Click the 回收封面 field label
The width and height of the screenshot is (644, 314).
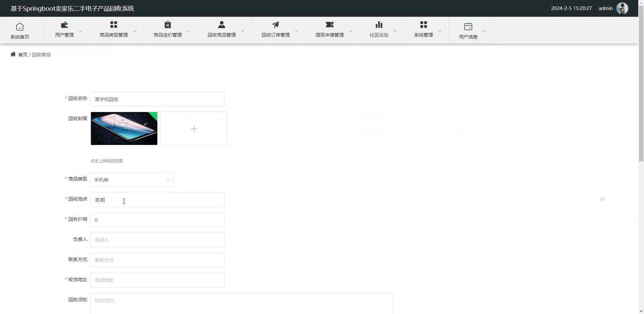(78, 118)
